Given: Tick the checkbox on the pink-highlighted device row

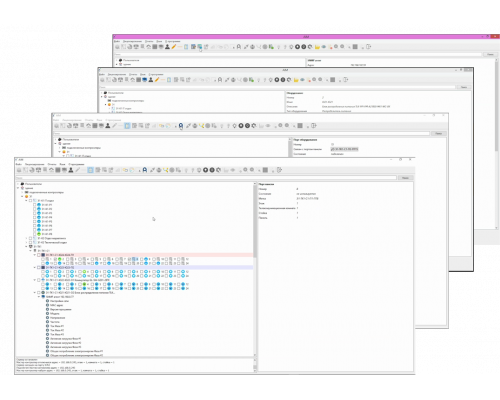Looking at the screenshot, I should [x=39, y=255].
